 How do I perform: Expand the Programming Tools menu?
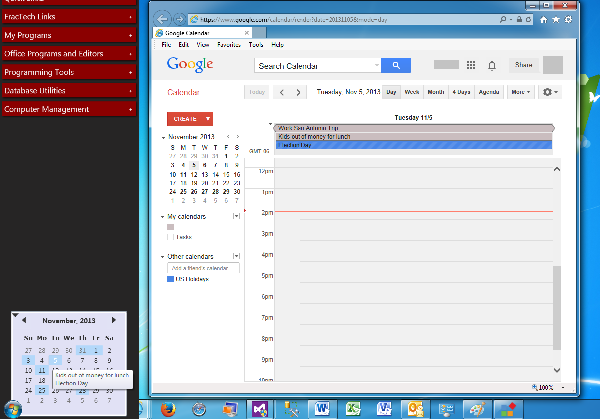[69, 72]
